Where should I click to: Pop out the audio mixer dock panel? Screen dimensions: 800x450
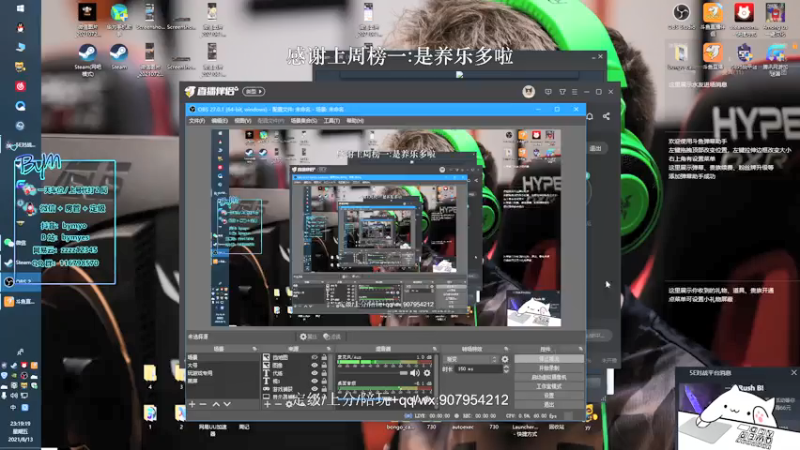434,349
